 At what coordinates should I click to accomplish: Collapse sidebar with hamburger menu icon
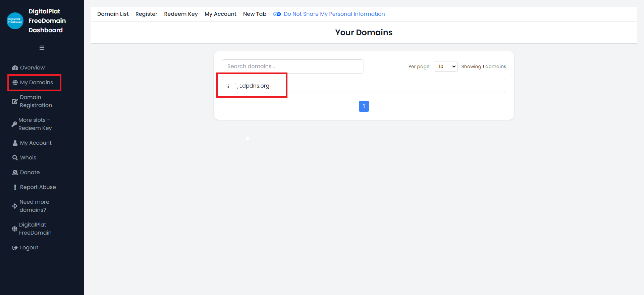pyautogui.click(x=42, y=48)
